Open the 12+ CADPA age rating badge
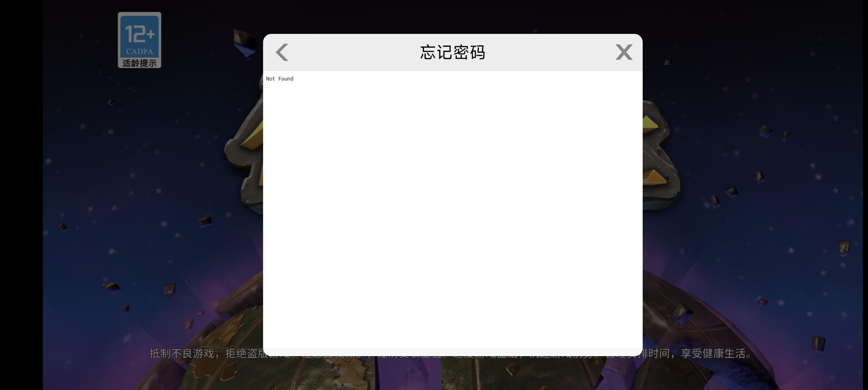This screenshot has width=868, height=390. (x=140, y=40)
